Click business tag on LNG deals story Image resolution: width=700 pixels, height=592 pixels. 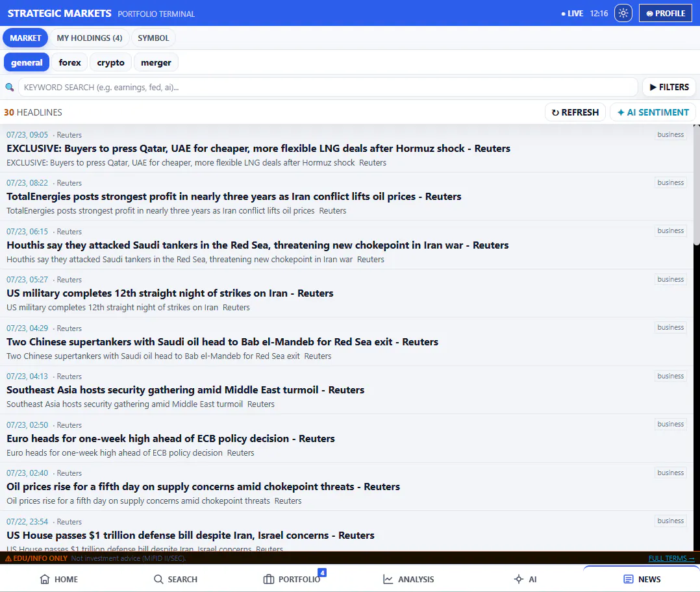click(x=670, y=134)
